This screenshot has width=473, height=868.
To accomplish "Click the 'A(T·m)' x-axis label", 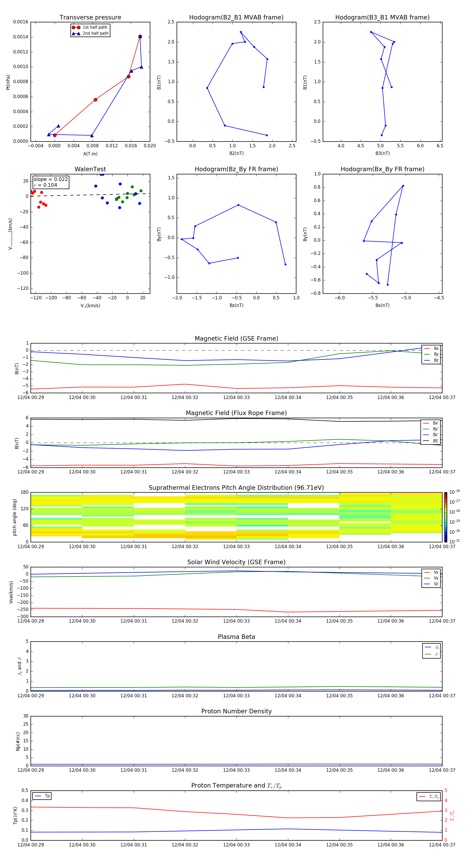I will (90, 154).
